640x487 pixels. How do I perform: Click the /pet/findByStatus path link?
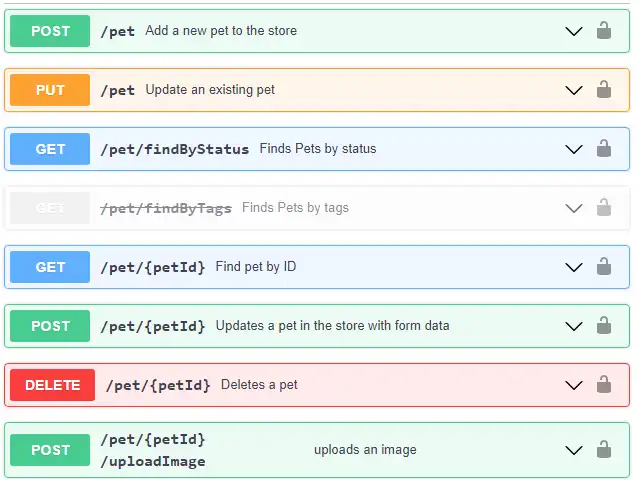coord(175,149)
